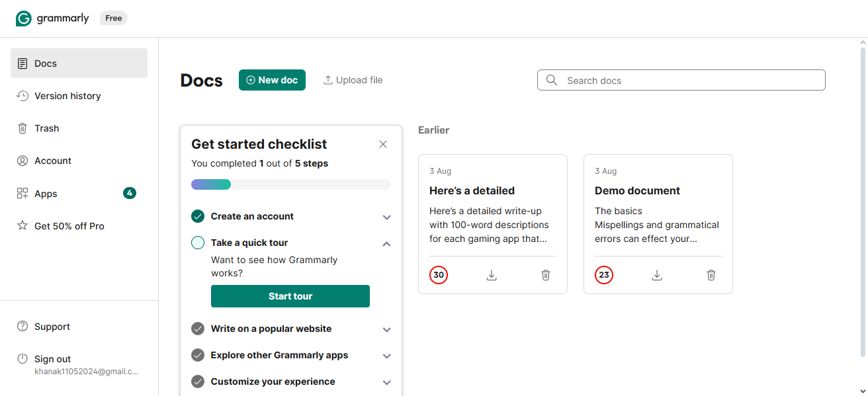868x396 pixels.
Task: Open the 'Here's a detailed' document card
Action: [x=493, y=224]
